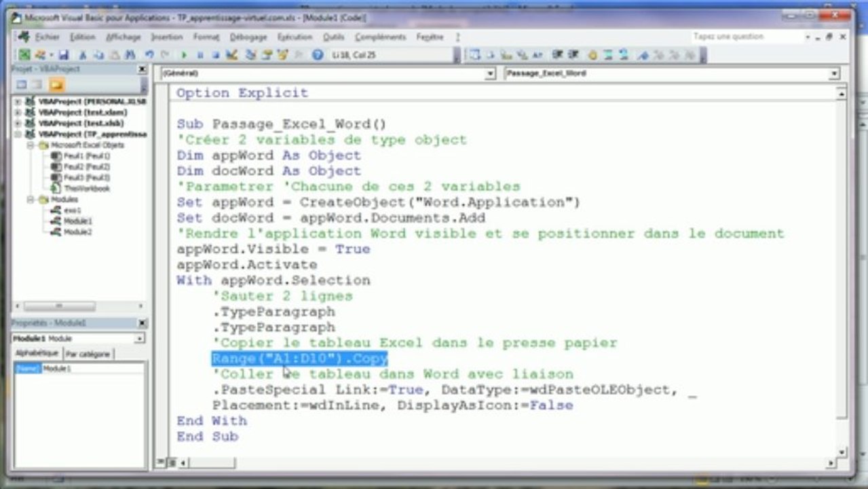Open Project Explorer toolbar icon
This screenshot has height=489, width=868.
(251, 55)
